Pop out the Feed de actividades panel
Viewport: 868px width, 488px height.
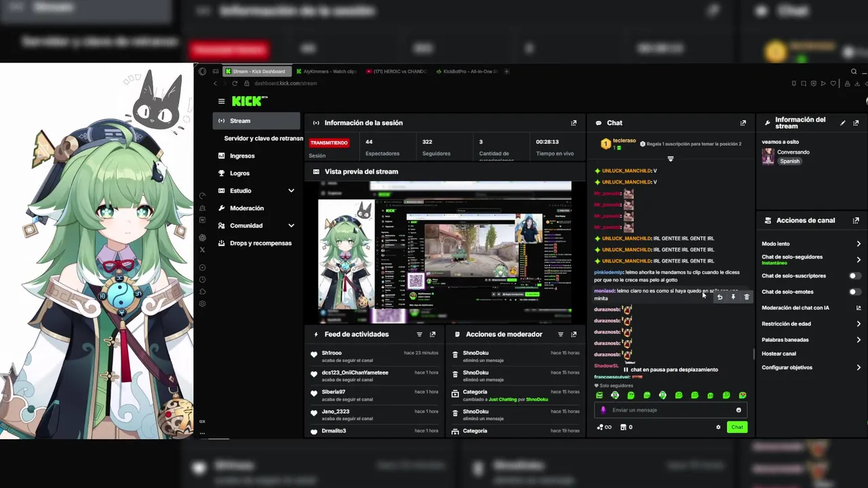pos(433,334)
